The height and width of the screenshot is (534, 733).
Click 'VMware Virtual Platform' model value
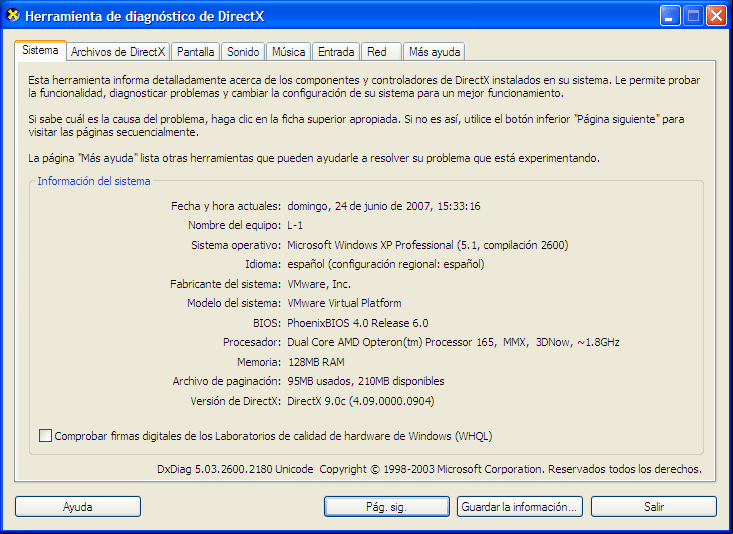coord(344,303)
